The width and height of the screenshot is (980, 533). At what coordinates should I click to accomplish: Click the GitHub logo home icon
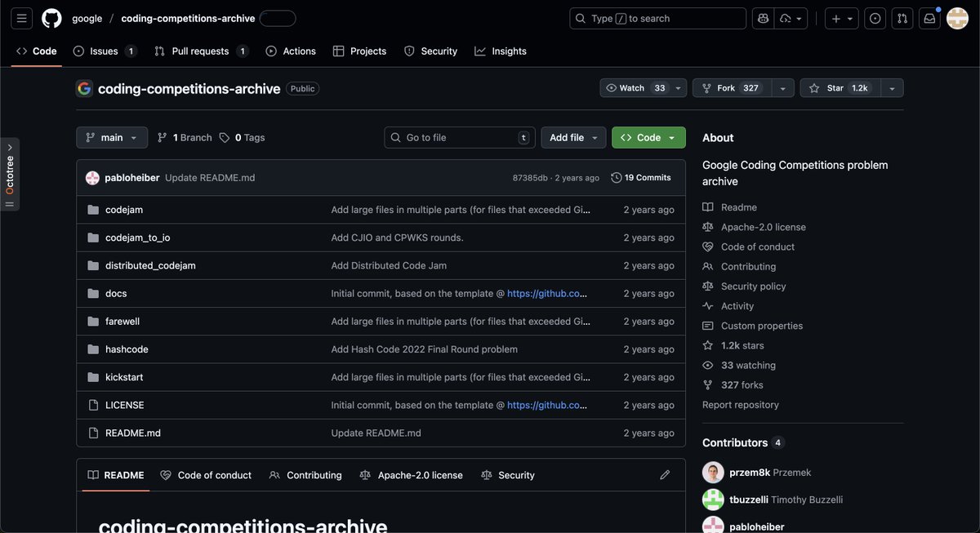point(51,18)
